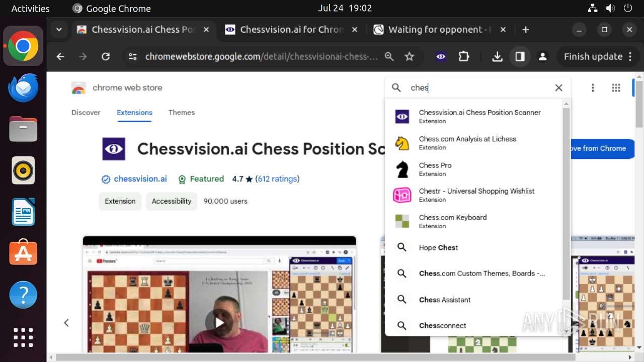Close the Waiting for opponent tab
644x362 pixels.
(x=503, y=30)
